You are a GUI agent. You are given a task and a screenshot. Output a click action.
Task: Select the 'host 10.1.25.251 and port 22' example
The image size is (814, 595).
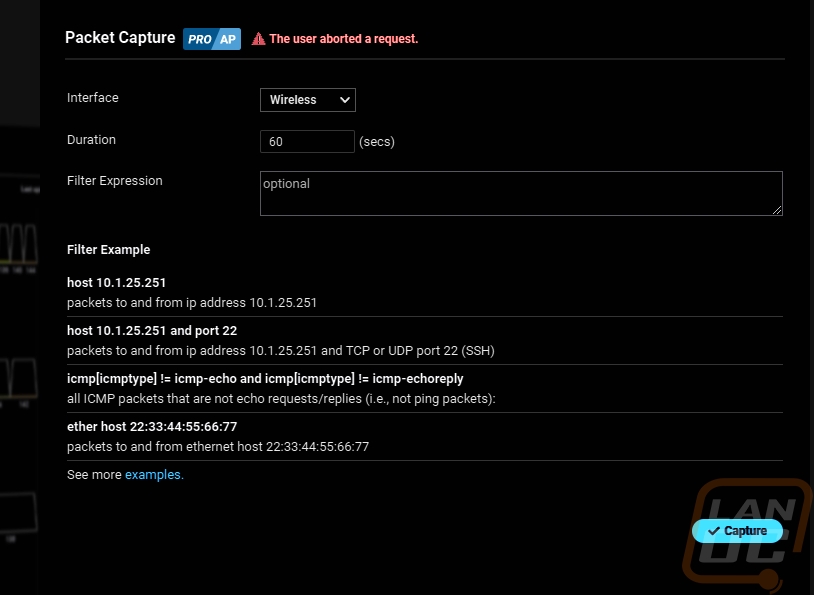[x=151, y=331]
